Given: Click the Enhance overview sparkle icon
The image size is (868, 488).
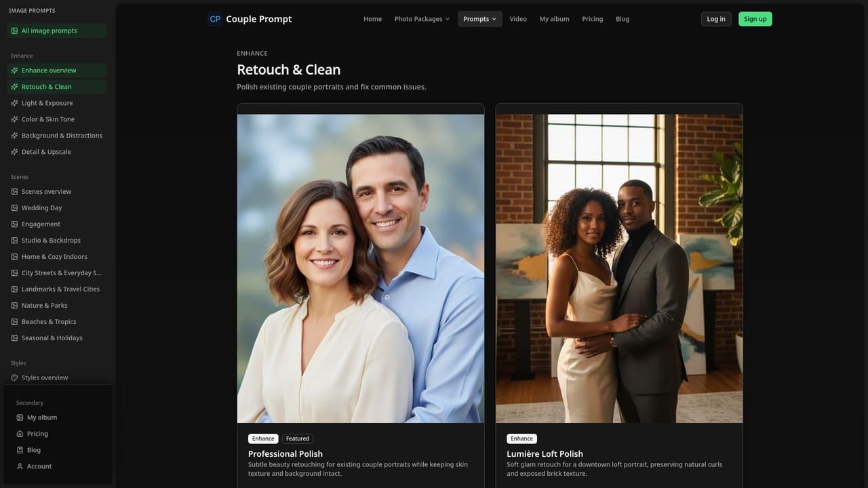Looking at the screenshot, I should [14, 70].
